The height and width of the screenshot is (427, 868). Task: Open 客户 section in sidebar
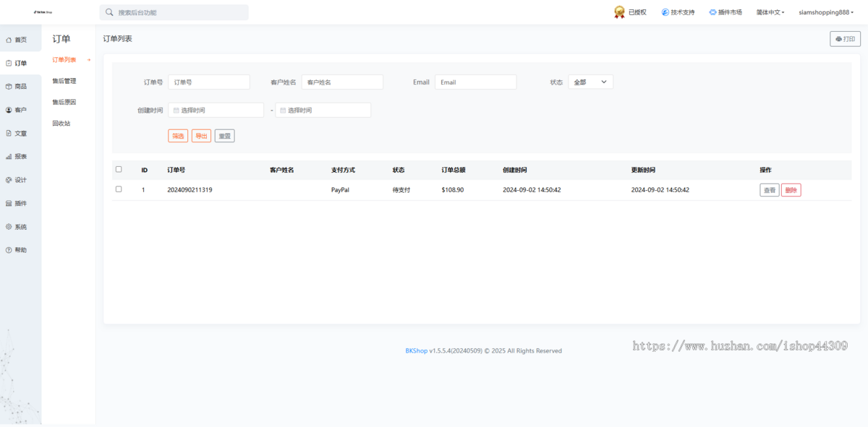pos(20,110)
